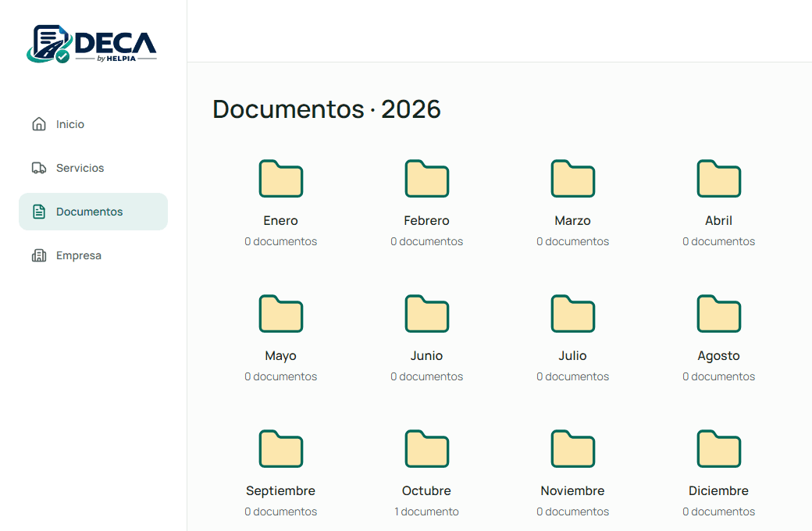Open the Mayo folder icon

pos(280,313)
